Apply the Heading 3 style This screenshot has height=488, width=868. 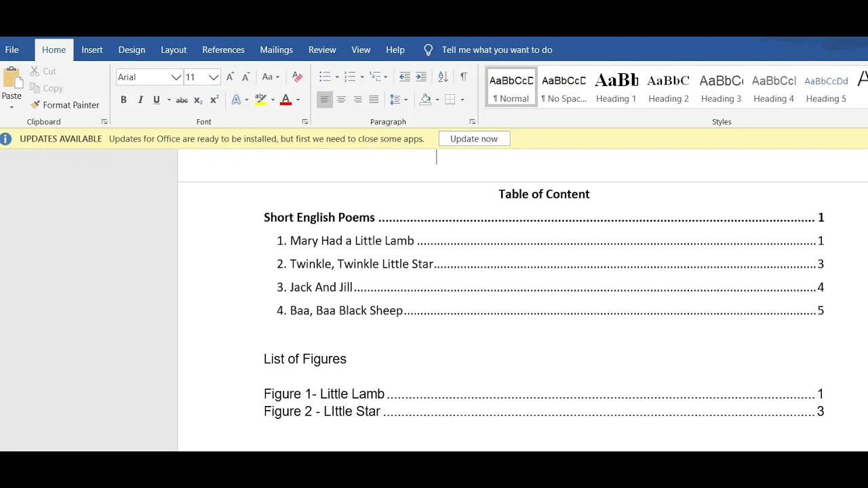coord(721,86)
